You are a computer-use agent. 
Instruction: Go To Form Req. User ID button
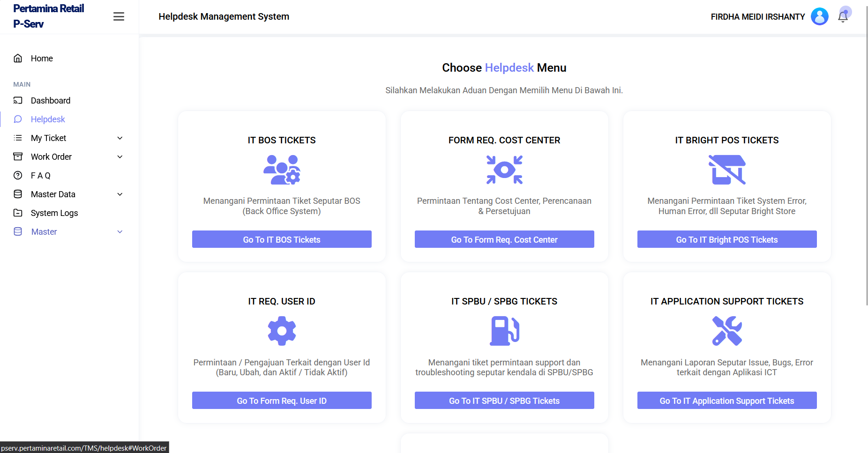coord(282,401)
